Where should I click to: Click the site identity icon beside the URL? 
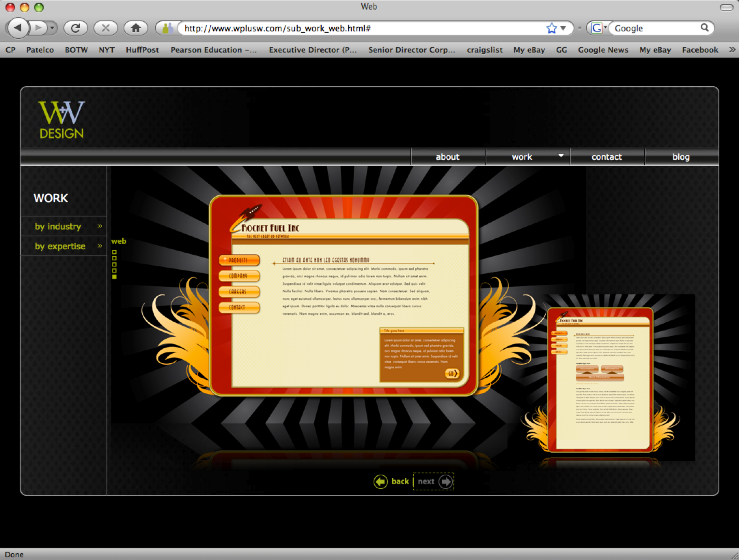click(x=167, y=28)
